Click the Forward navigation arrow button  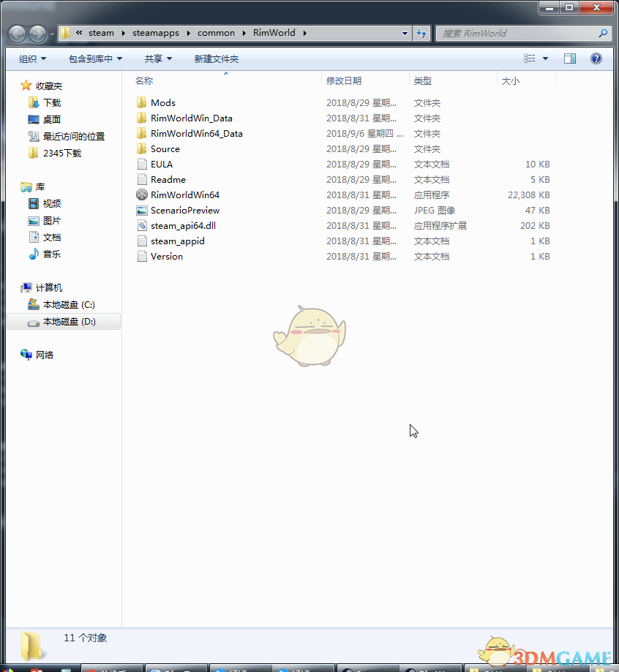click(37, 34)
